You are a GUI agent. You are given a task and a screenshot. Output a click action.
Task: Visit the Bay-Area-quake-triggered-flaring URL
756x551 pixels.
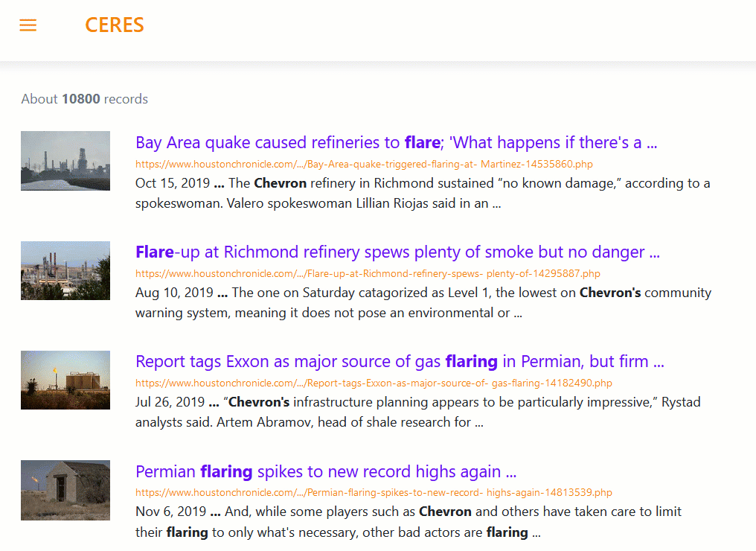[364, 164]
